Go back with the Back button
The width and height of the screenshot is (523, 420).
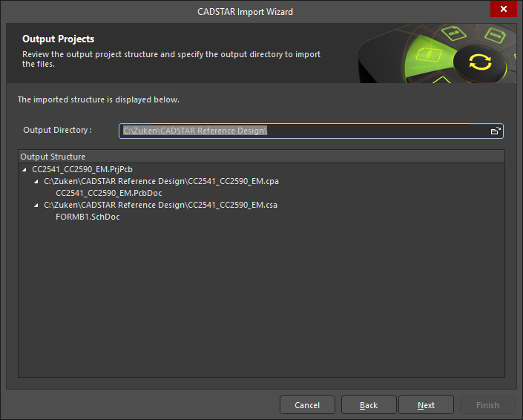[369, 405]
